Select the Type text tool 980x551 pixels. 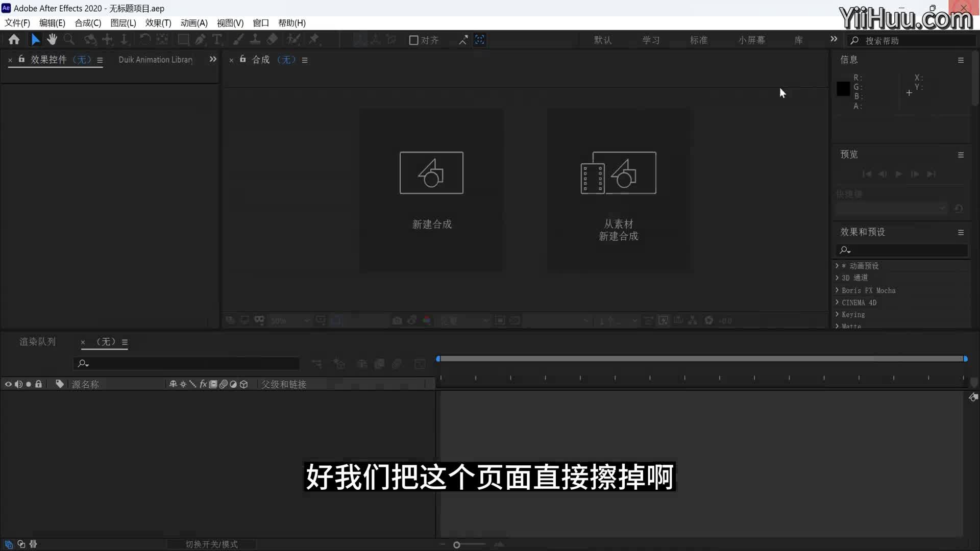pyautogui.click(x=217, y=40)
